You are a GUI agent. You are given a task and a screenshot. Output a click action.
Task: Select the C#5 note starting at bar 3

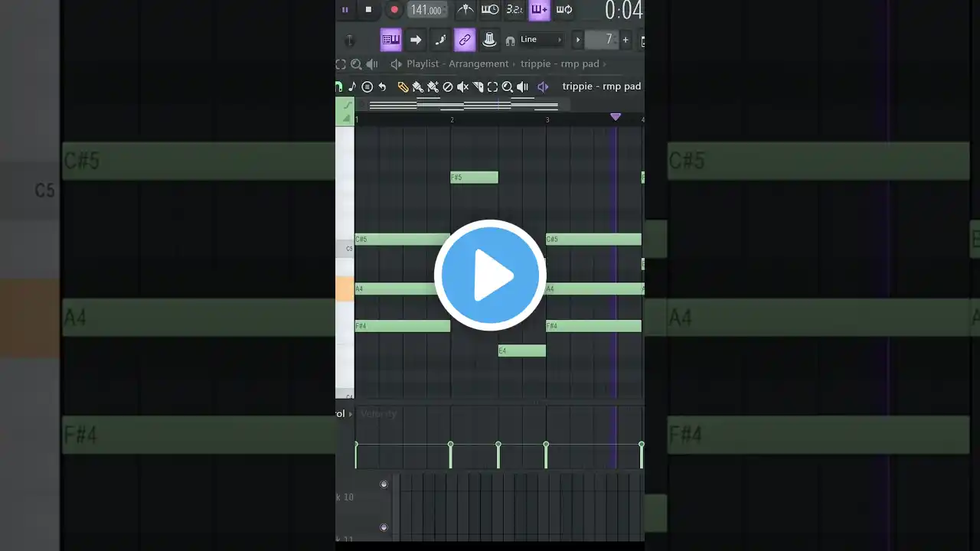593,240
